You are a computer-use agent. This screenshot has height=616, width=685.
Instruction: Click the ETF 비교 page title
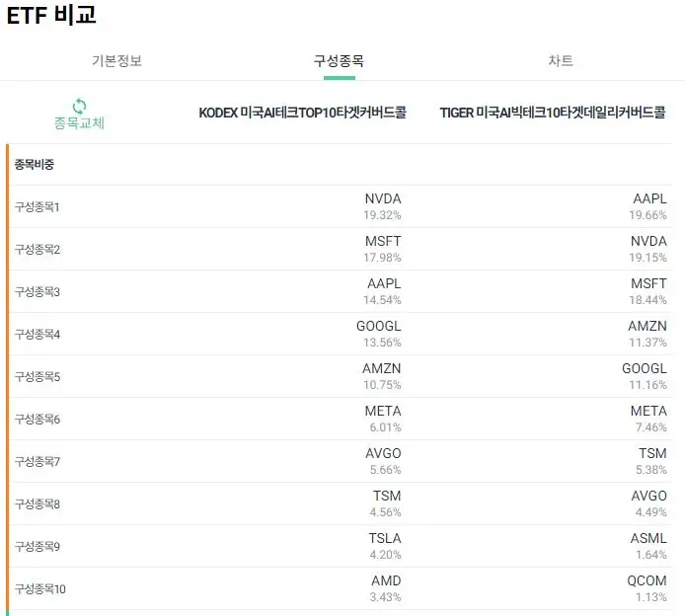tap(51, 15)
